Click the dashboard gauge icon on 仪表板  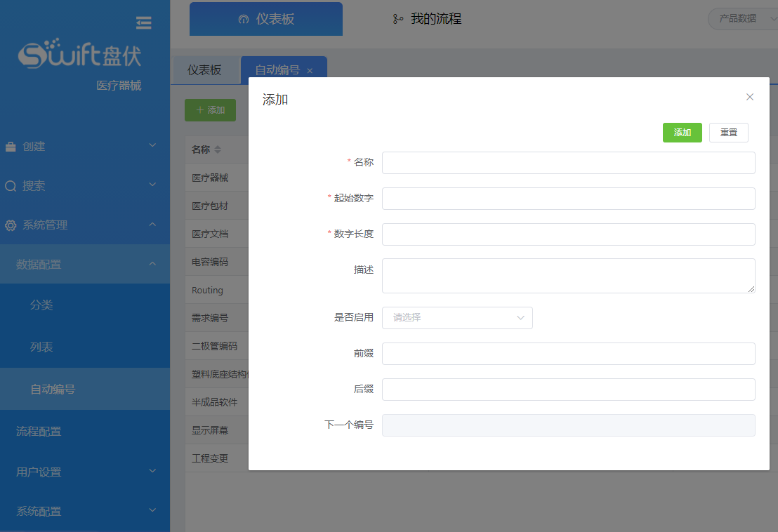pyautogui.click(x=244, y=20)
